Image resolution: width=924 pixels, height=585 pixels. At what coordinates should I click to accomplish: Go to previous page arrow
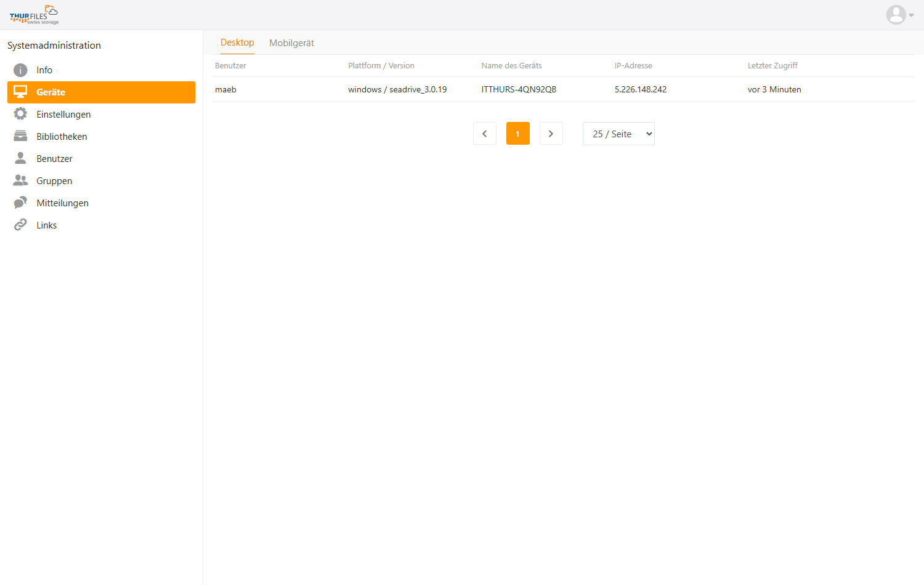click(485, 134)
